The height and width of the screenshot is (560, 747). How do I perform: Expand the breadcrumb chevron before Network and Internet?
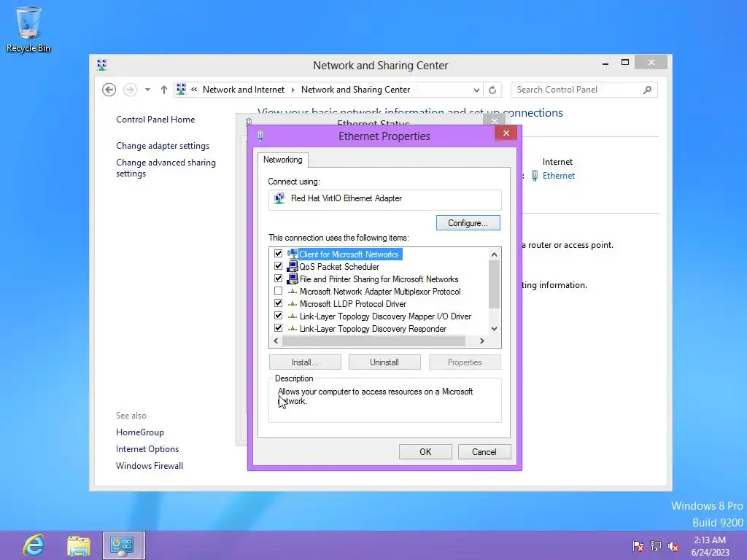point(194,90)
